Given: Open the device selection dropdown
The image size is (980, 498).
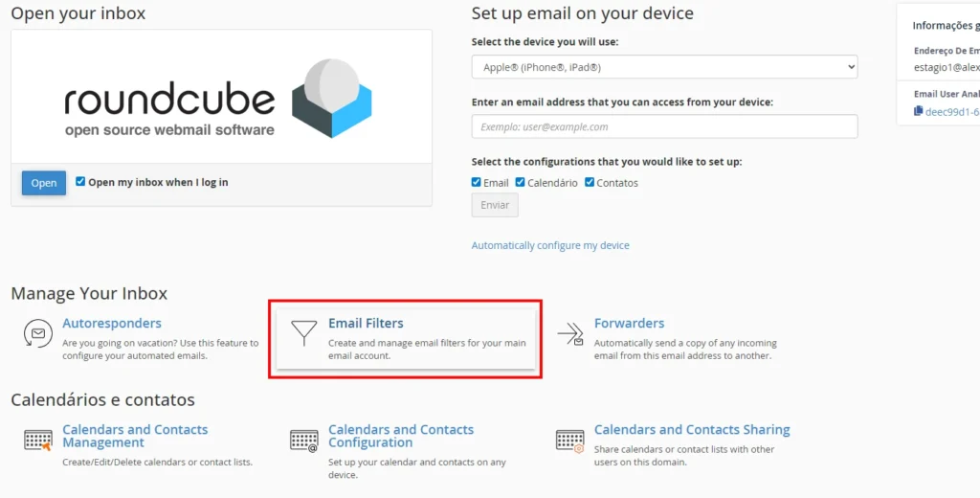Looking at the screenshot, I should 664,67.
